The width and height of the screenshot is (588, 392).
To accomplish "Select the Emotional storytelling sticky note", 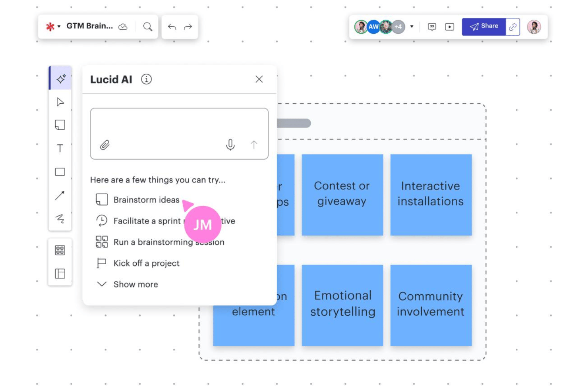I will (x=342, y=305).
